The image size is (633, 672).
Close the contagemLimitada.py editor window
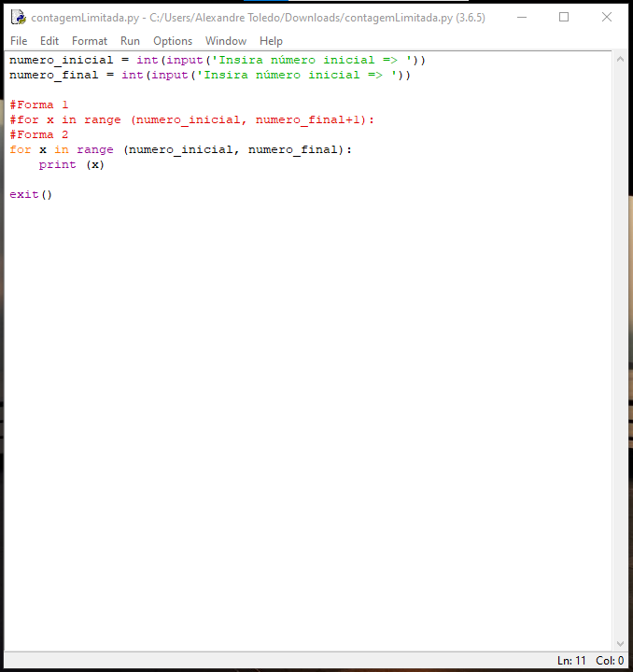[x=607, y=17]
